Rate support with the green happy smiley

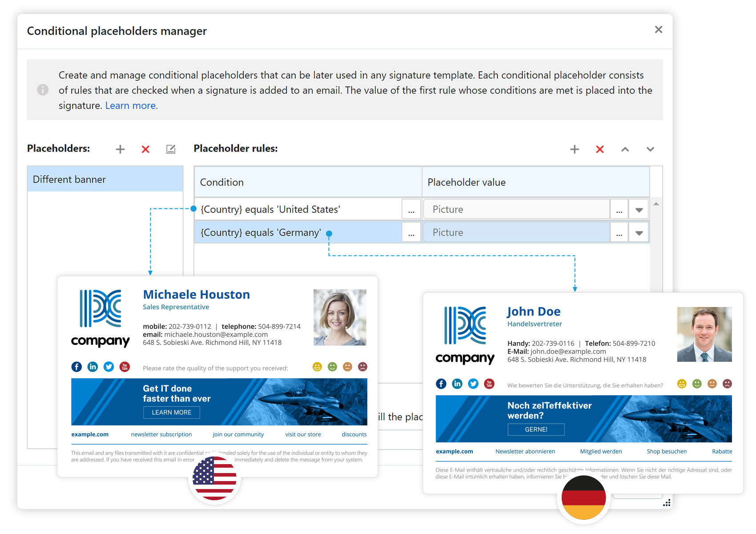[x=331, y=367]
